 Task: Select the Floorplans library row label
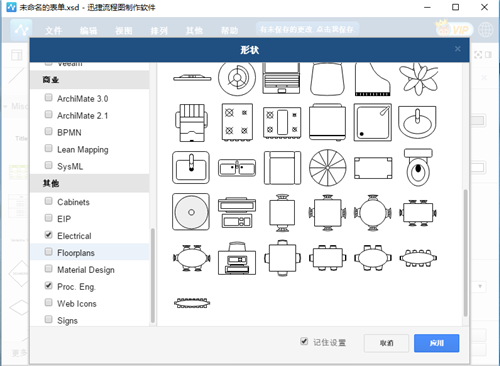[x=76, y=253]
